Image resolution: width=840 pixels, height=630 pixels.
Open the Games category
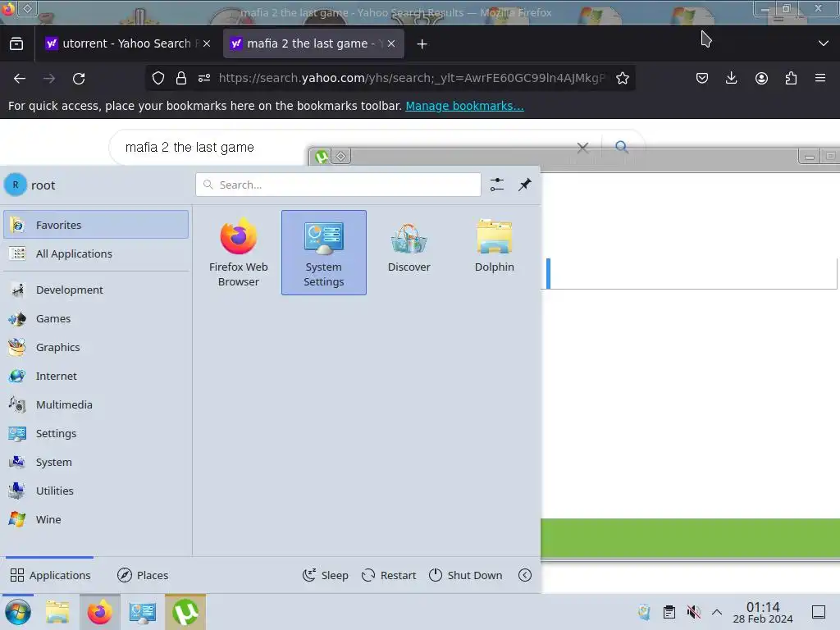96,319
